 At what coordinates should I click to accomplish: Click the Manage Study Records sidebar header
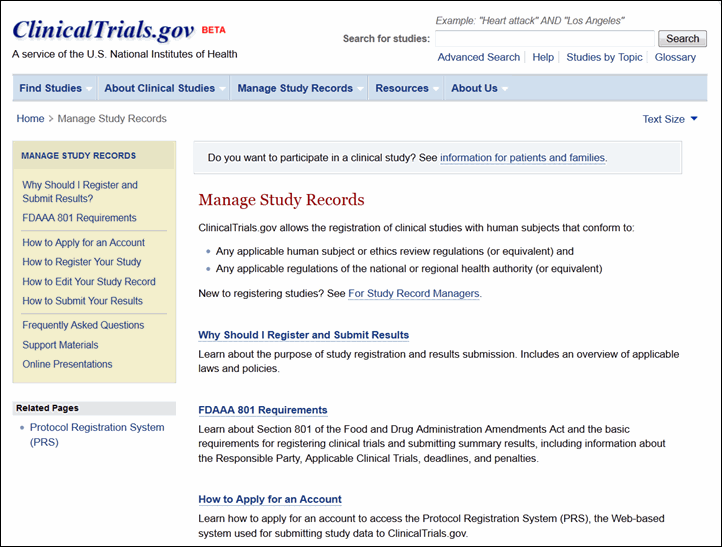pos(78,156)
